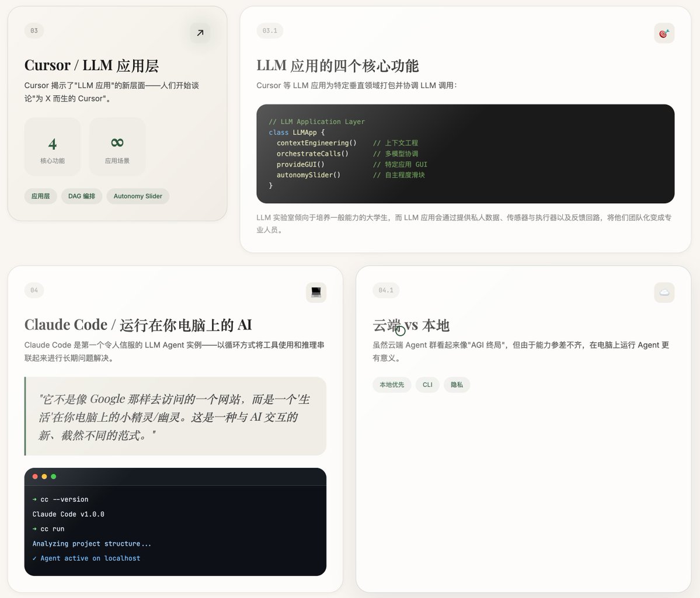Click heading "LLM 应用的四个核心功能"
The width and height of the screenshot is (700, 598).
pyautogui.click(x=337, y=65)
